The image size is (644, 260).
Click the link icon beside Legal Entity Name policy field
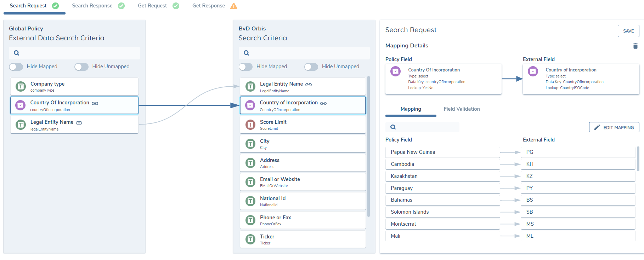[x=79, y=123]
